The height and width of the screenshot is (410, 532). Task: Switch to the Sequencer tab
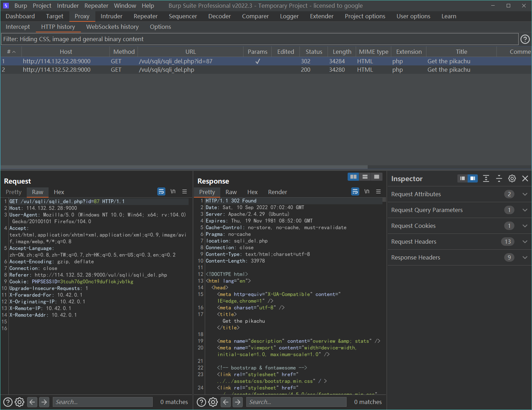[183, 16]
